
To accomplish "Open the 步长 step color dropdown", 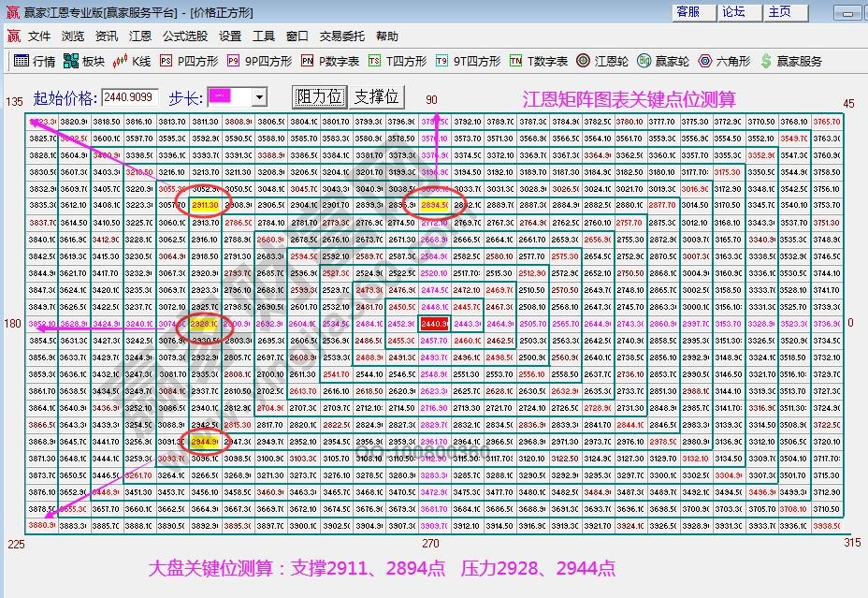I will click(259, 95).
